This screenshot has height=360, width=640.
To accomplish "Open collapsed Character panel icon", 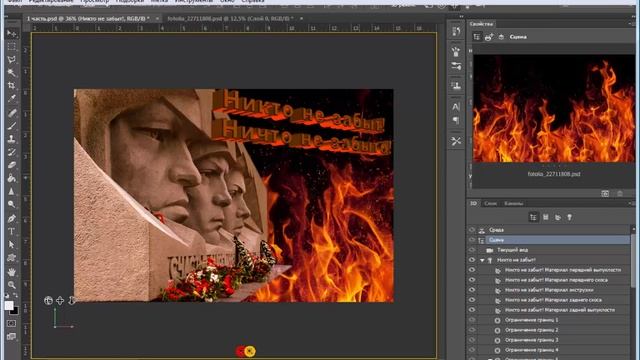I will click(x=456, y=107).
